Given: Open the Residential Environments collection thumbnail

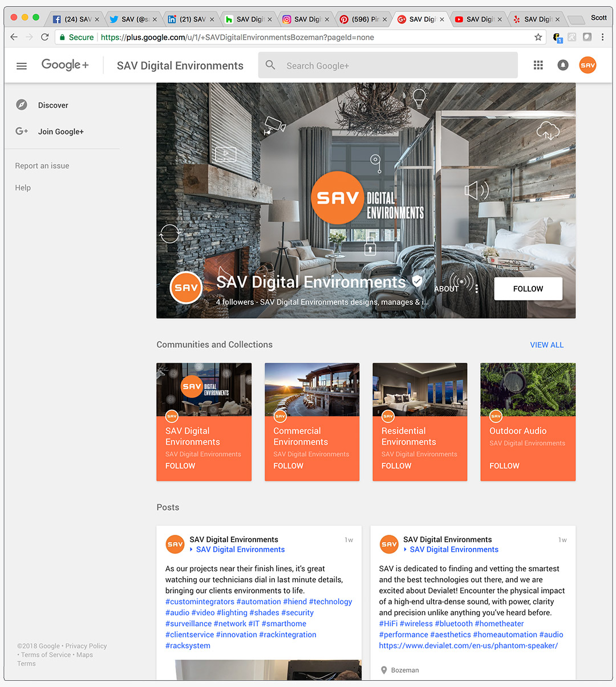Looking at the screenshot, I should (x=420, y=390).
